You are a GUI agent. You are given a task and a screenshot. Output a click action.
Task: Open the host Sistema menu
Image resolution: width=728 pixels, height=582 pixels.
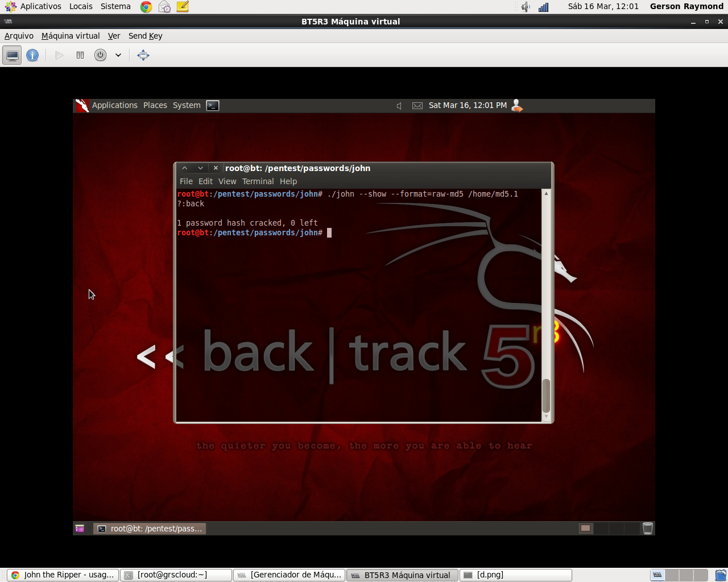(115, 6)
